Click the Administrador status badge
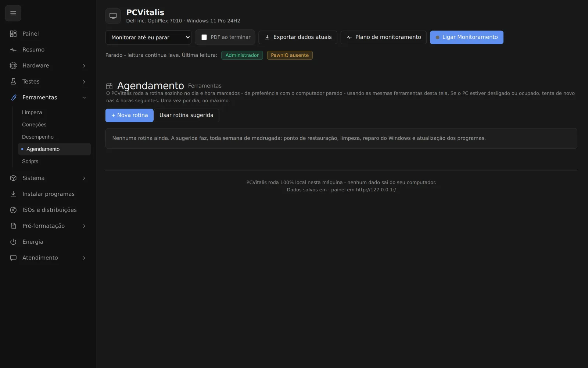This screenshot has width=588, height=368. pyautogui.click(x=242, y=55)
